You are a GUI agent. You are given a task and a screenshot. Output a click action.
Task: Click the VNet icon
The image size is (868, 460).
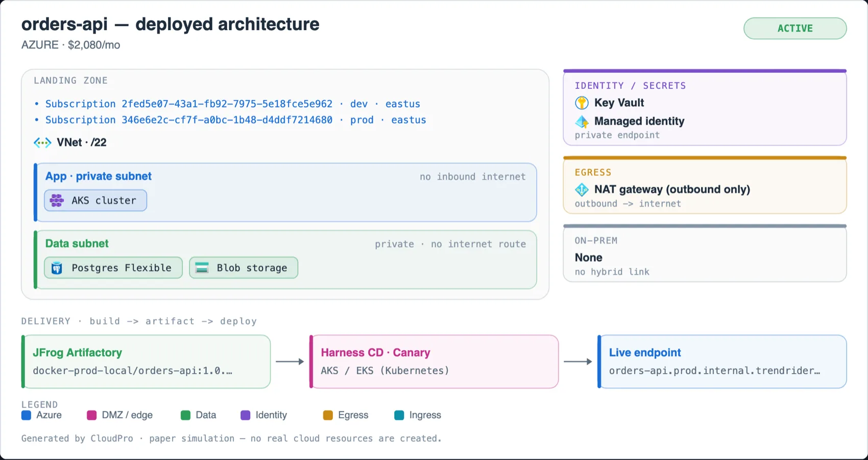click(42, 143)
